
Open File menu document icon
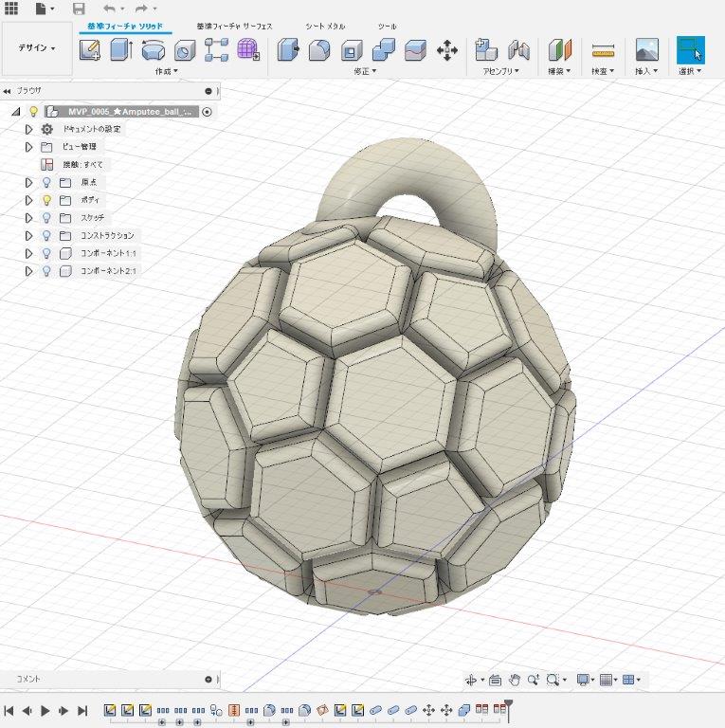point(42,9)
